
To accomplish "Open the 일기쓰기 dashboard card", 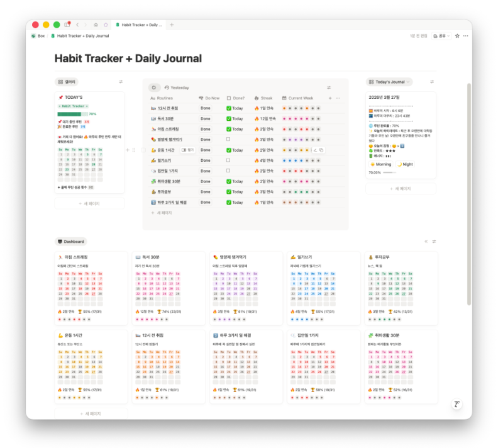I will (x=324, y=288).
